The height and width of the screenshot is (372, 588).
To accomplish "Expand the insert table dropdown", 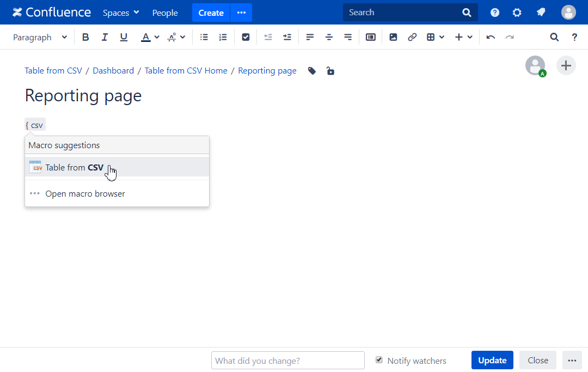I will pos(436,37).
